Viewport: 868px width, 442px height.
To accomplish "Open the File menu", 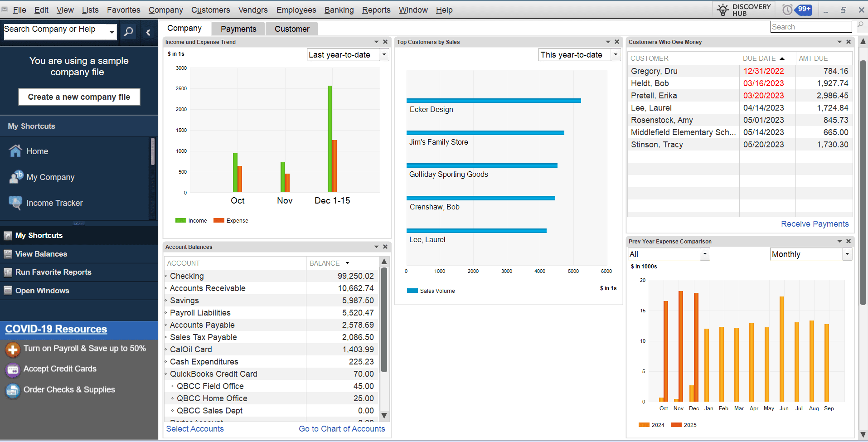I will (19, 10).
